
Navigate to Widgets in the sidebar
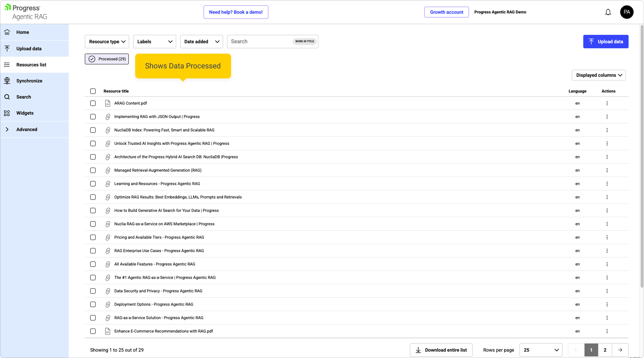[25, 113]
